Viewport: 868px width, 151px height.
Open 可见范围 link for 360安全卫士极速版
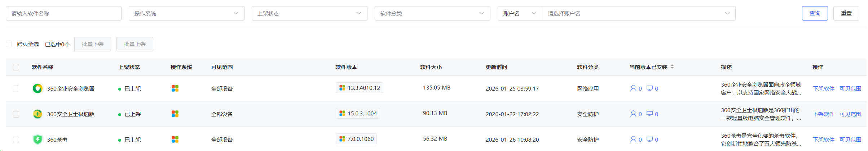pyautogui.click(x=850, y=114)
